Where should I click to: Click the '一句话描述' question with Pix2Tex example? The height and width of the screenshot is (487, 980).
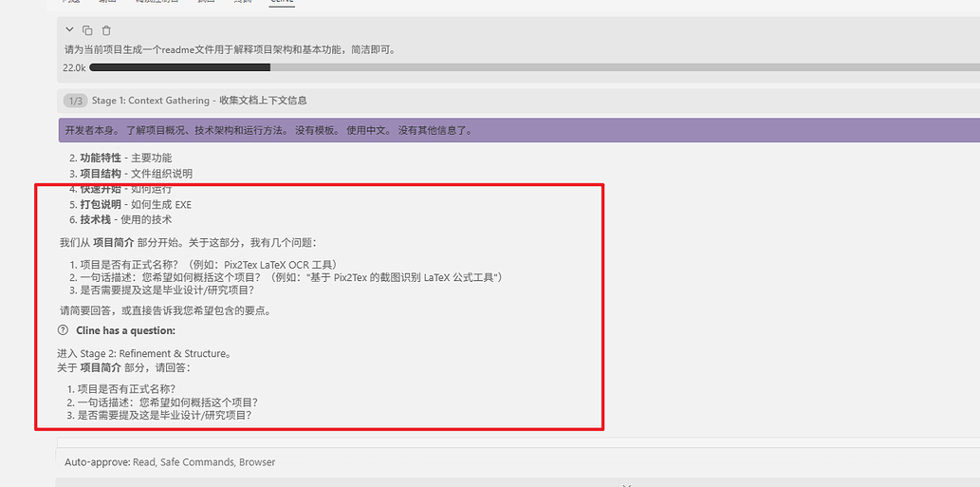click(x=287, y=277)
